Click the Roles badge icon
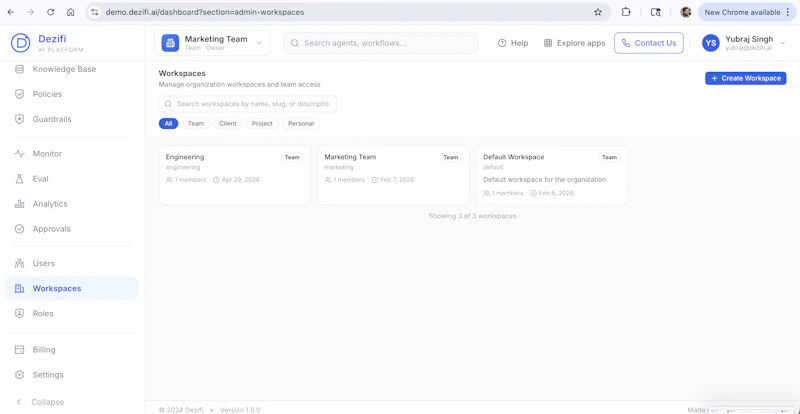 click(x=19, y=313)
